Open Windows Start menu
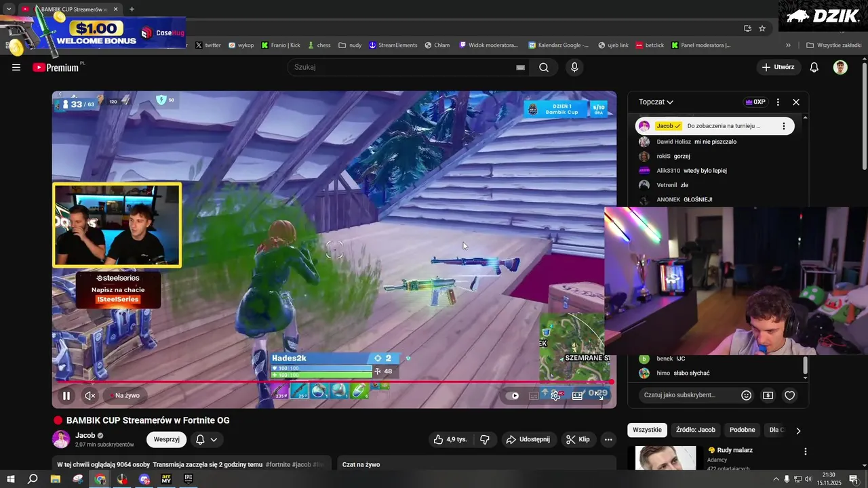 tap(10, 479)
